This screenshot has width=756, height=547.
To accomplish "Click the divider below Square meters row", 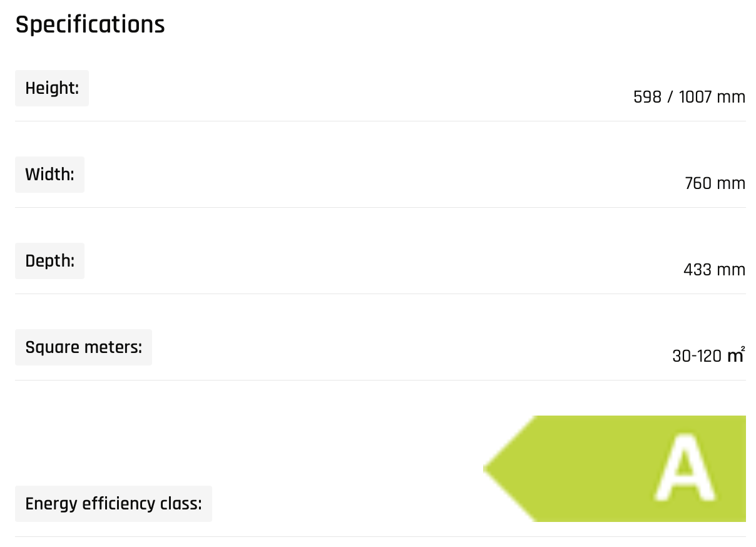I will coord(381,380).
